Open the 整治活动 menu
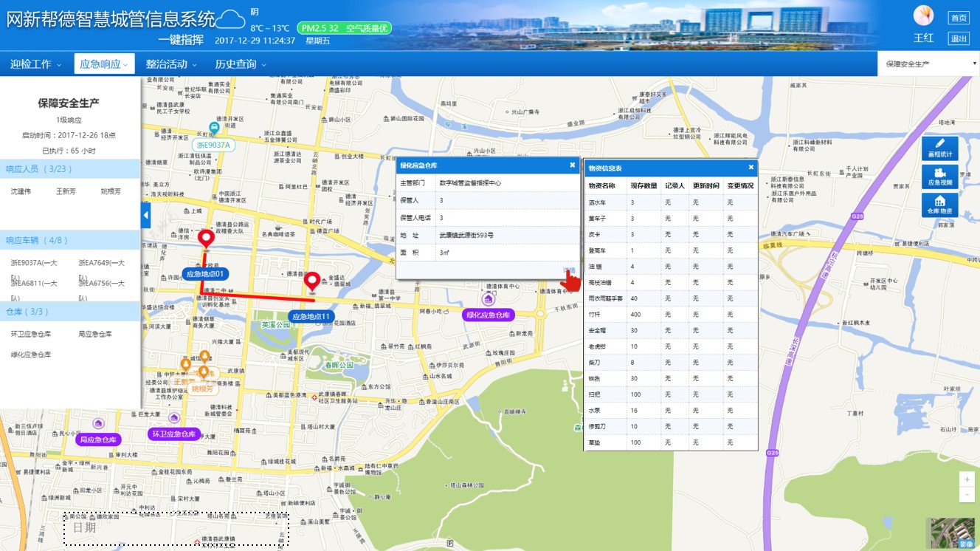This screenshot has height=551, width=980. [171, 64]
